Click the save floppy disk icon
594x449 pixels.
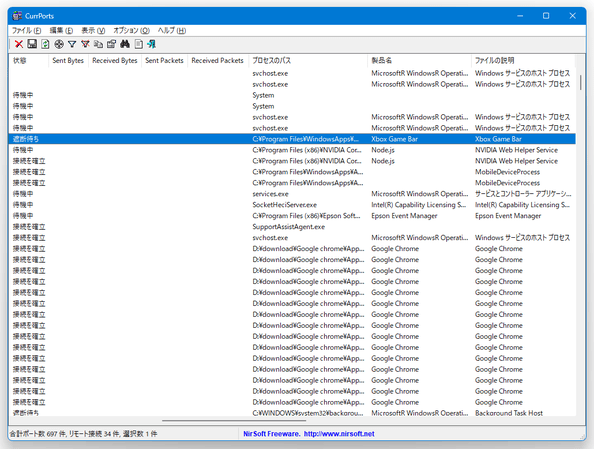click(x=32, y=44)
